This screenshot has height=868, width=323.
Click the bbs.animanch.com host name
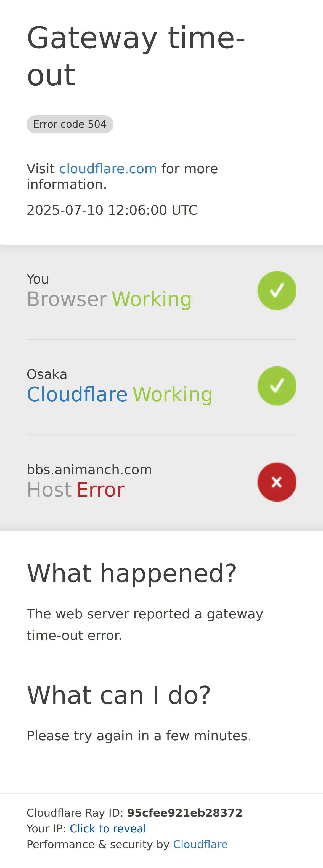(89, 470)
